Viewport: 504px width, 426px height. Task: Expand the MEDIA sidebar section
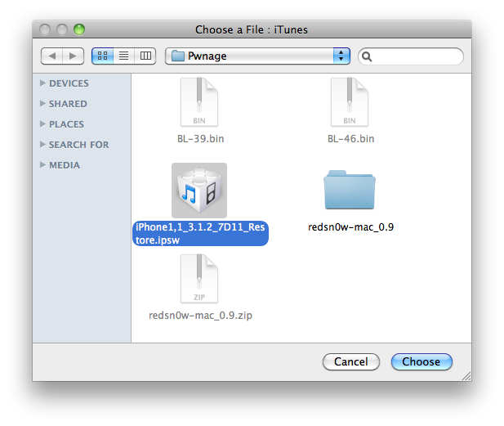click(x=42, y=164)
